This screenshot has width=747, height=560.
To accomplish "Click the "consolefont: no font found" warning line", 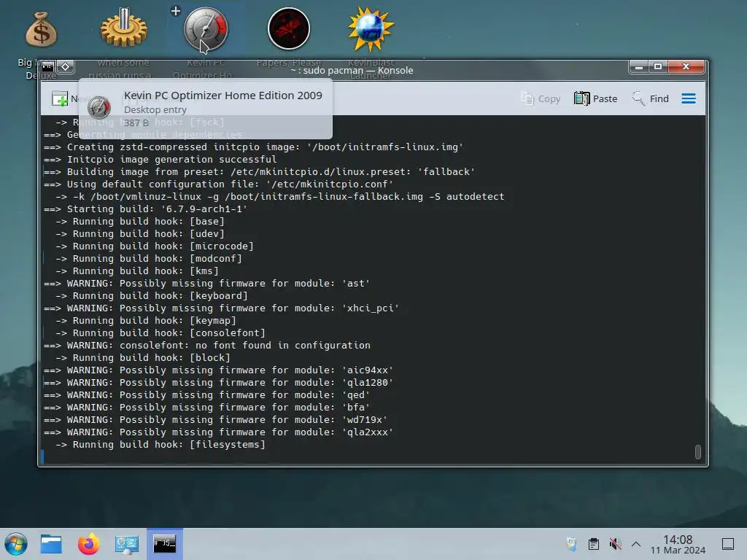I will (207, 345).
